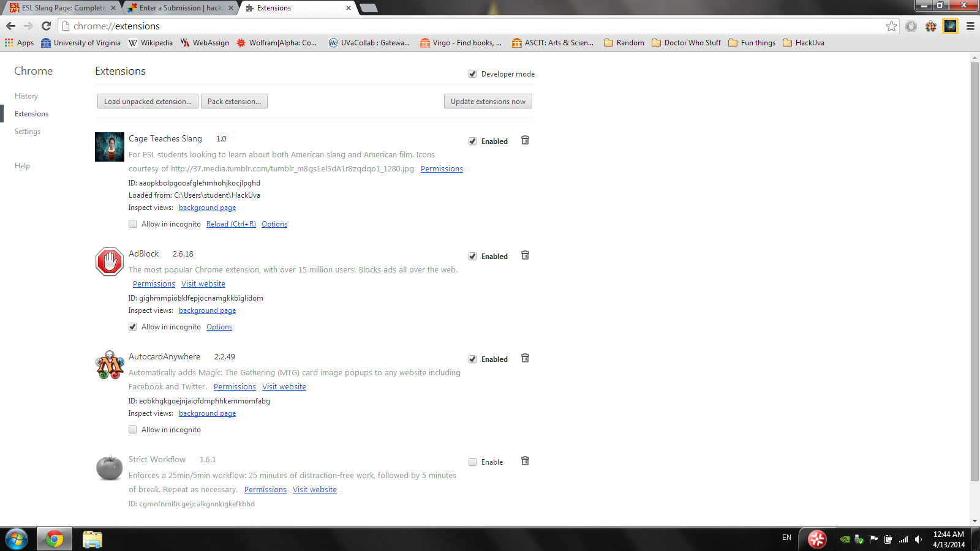This screenshot has width=980, height=551.
Task: Select Extensions in the Chrome sidebar
Action: [x=31, y=114]
